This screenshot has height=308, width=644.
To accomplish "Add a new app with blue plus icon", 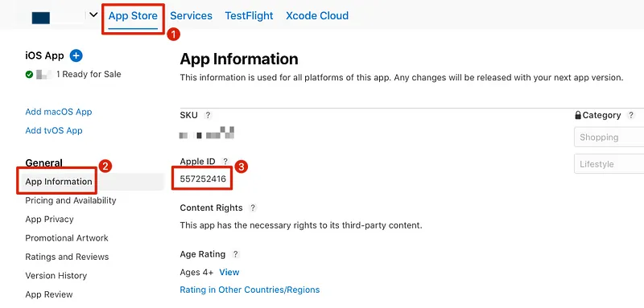I will click(76, 55).
